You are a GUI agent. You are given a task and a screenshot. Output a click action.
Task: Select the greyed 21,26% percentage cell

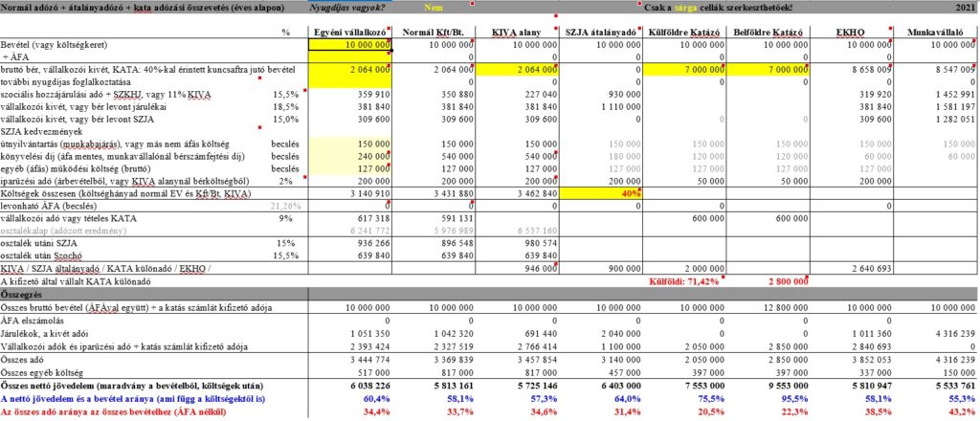tap(285, 206)
